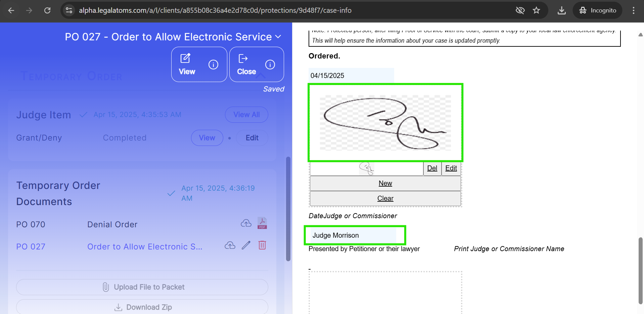644x314 pixels.
Task: Click the Judge Item heading
Action: (44, 115)
